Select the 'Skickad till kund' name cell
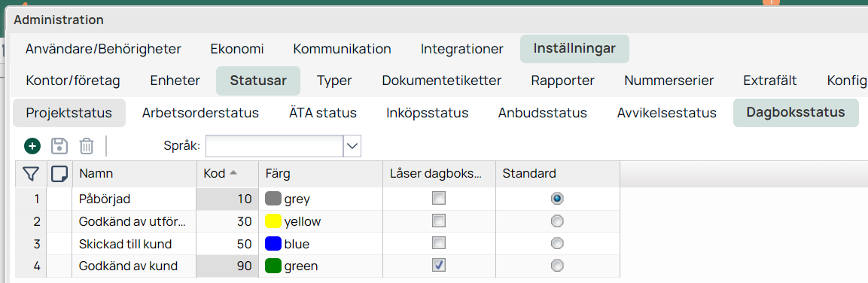868x283 pixels. click(135, 244)
